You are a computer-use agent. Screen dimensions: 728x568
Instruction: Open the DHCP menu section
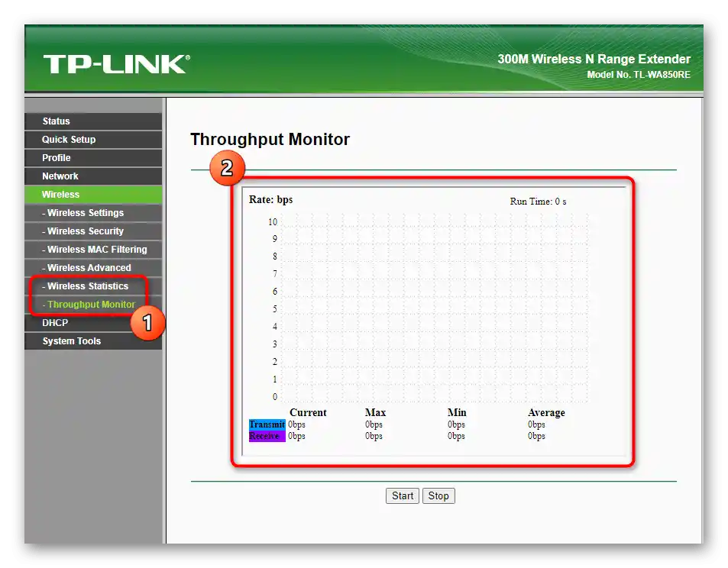93,323
